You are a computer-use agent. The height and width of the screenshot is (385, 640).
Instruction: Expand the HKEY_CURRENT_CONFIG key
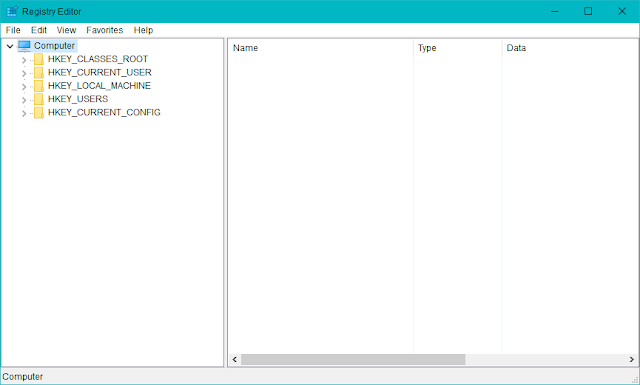coord(24,113)
